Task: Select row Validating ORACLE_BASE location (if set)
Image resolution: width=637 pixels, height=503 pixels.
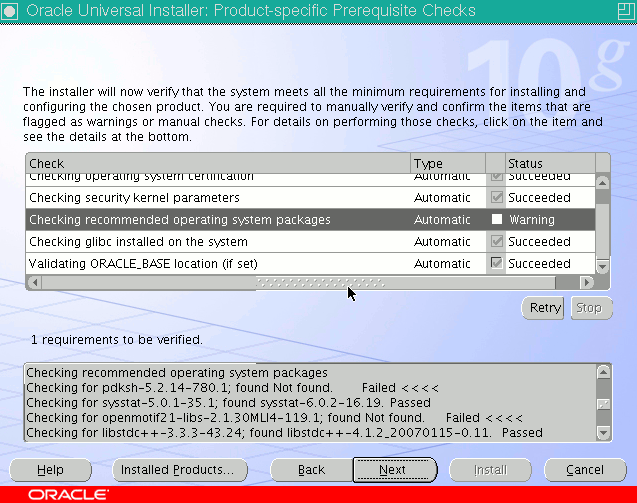Action: 310,263
